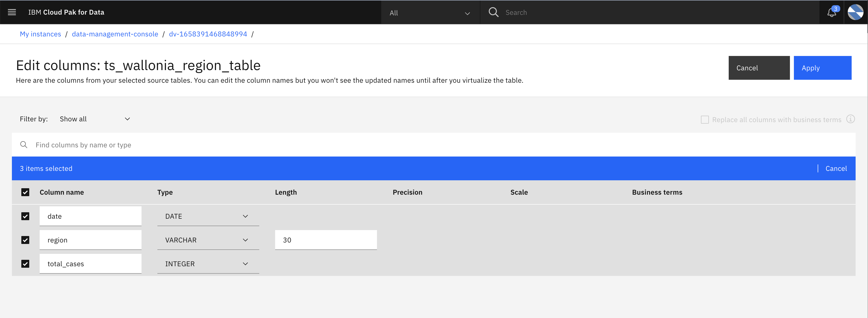Toggle the select-all header checkbox
868x318 pixels.
pos(25,192)
